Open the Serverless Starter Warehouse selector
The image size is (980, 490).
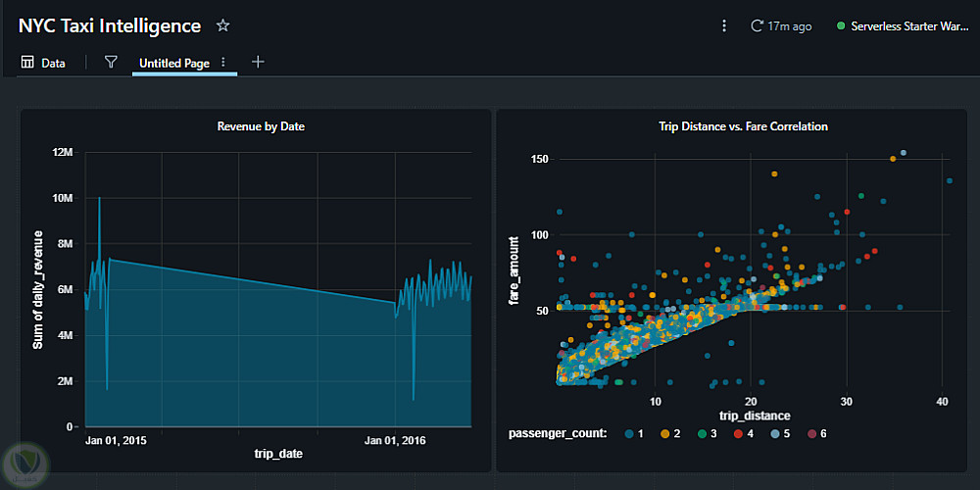pyautogui.click(x=902, y=26)
